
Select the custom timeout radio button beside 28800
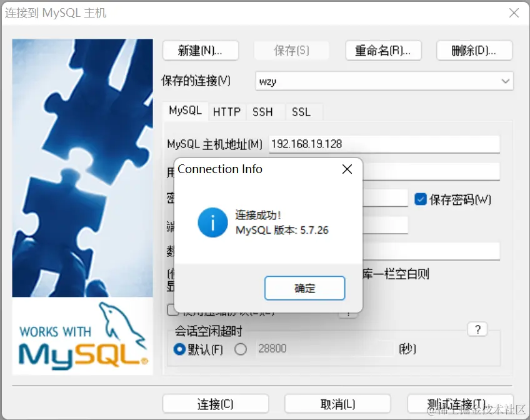tap(241, 349)
